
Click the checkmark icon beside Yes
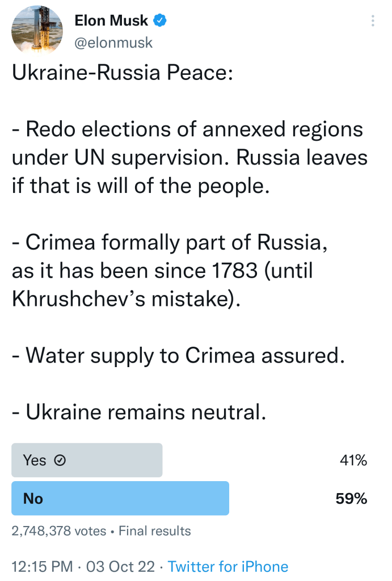click(60, 460)
